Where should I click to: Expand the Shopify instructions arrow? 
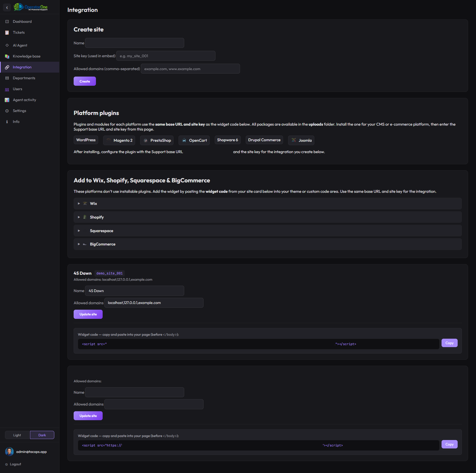[x=79, y=217]
